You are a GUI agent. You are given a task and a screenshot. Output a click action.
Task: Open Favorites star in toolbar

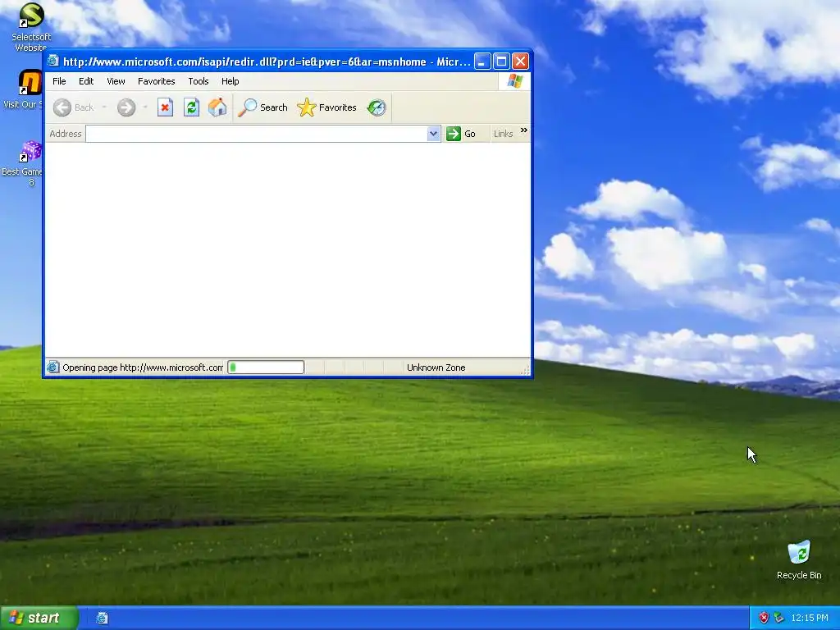click(326, 107)
